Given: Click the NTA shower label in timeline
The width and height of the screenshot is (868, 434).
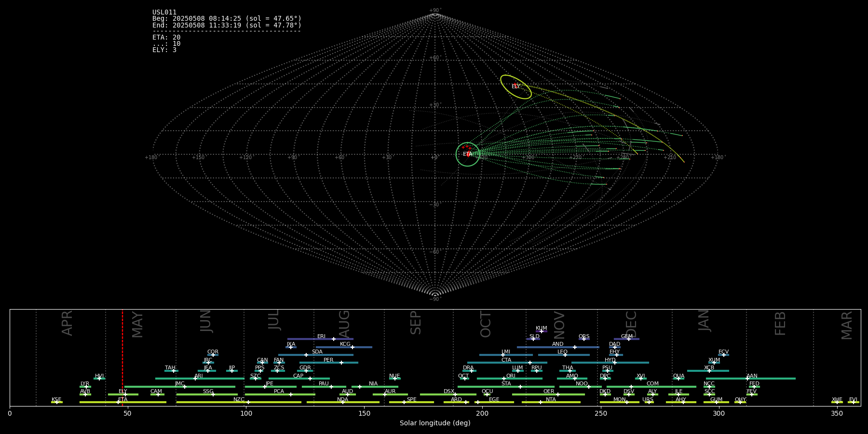Looking at the screenshot, I should tap(551, 399).
